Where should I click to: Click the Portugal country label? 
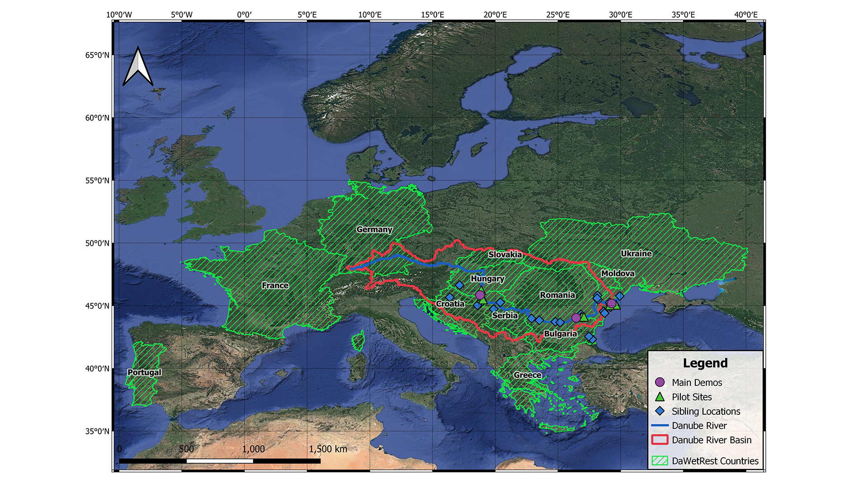(144, 372)
